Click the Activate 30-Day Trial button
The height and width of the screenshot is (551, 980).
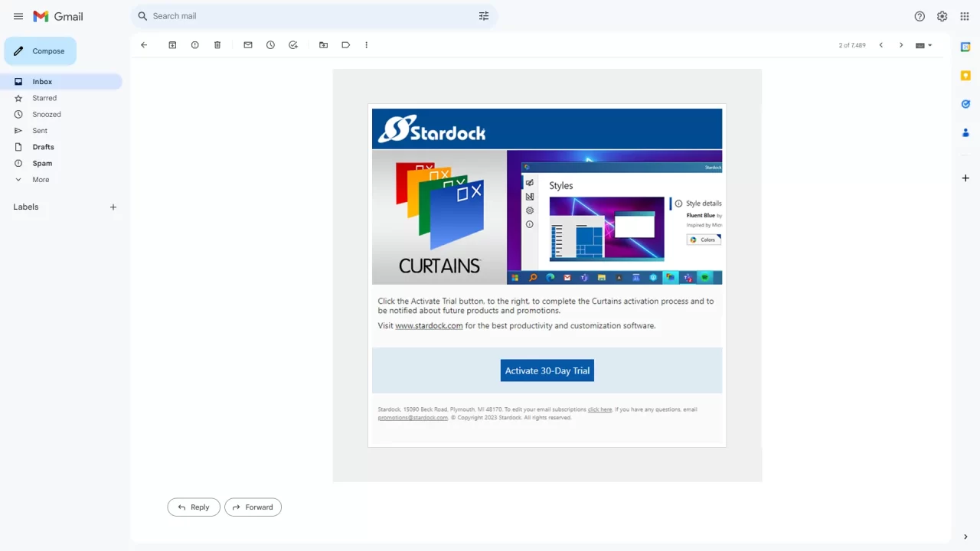[547, 370]
